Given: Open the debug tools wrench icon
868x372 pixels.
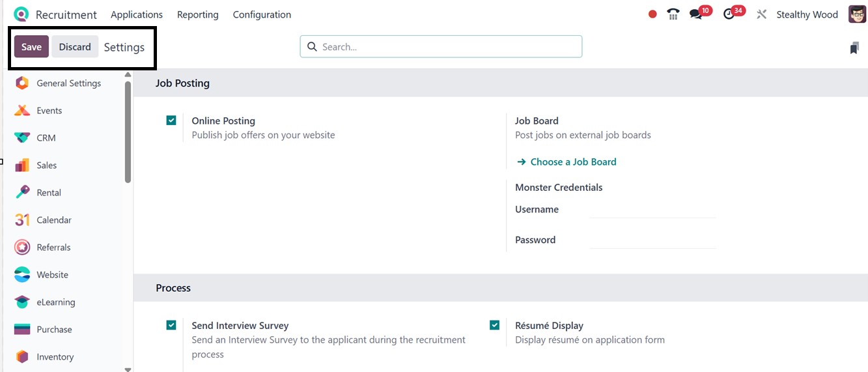Looking at the screenshot, I should pyautogui.click(x=761, y=14).
